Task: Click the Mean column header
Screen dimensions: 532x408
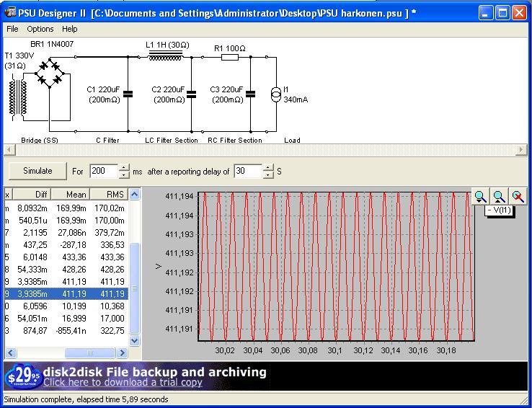Action: [71, 194]
